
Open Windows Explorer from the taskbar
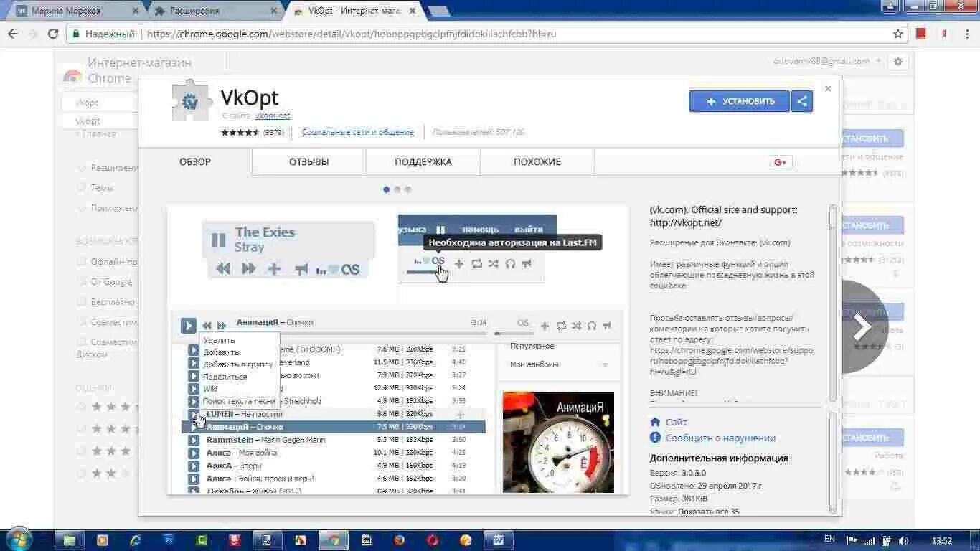(70, 540)
